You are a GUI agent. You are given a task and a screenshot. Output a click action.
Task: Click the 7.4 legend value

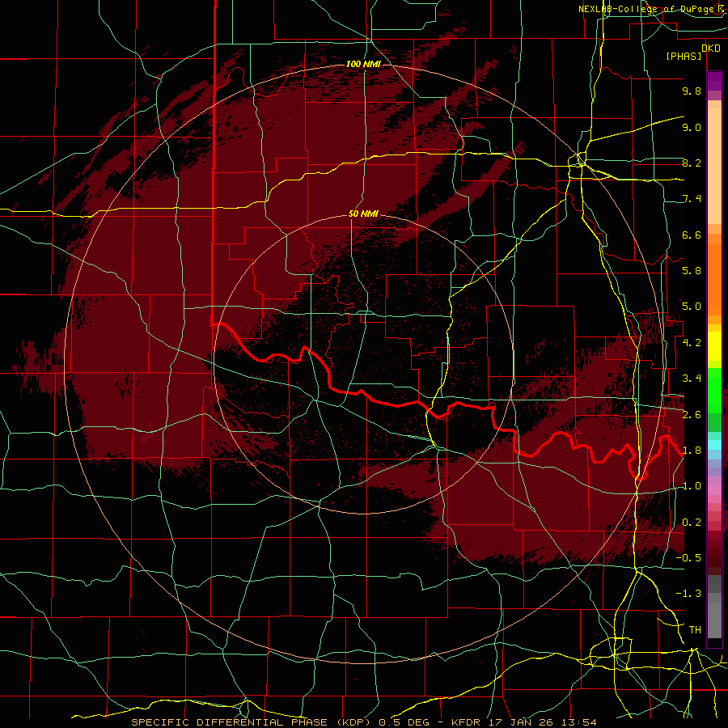pyautogui.click(x=692, y=199)
